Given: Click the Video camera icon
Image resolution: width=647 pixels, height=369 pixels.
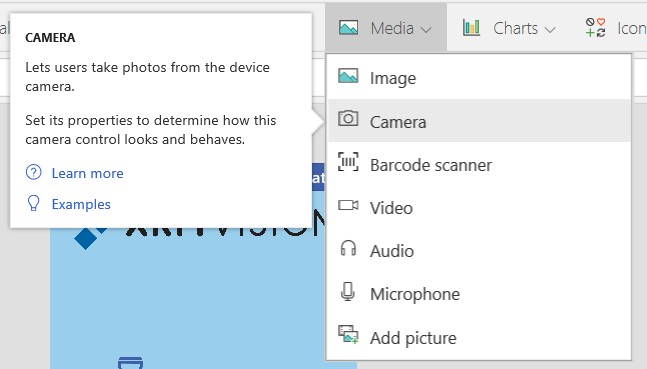Looking at the screenshot, I should [348, 205].
